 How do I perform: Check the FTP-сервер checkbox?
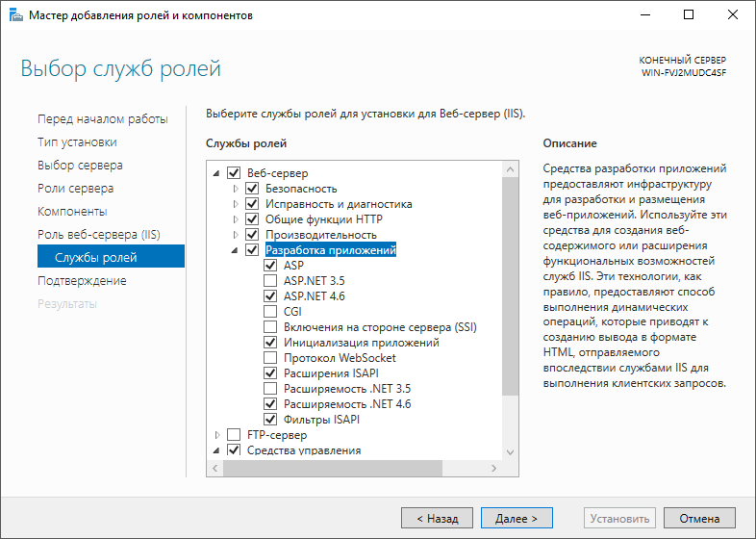pos(234,435)
